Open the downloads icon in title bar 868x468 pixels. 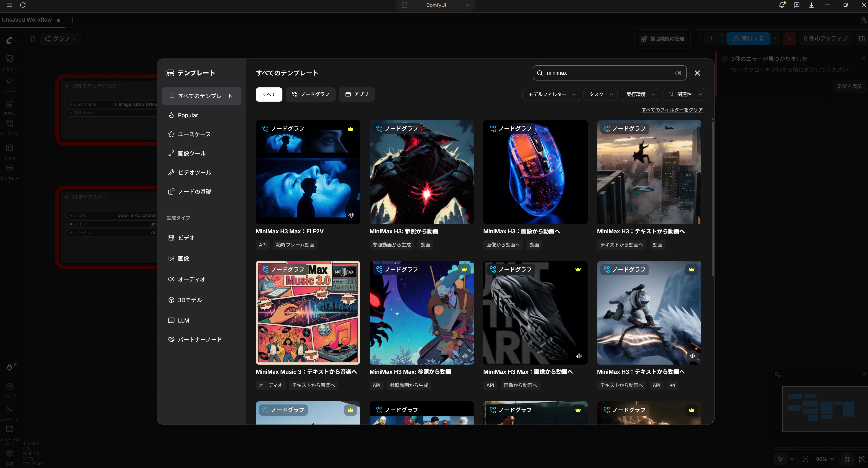point(811,5)
